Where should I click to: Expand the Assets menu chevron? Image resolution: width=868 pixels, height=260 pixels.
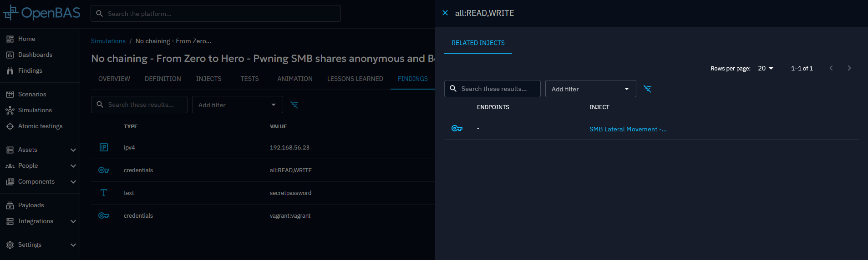[73, 150]
